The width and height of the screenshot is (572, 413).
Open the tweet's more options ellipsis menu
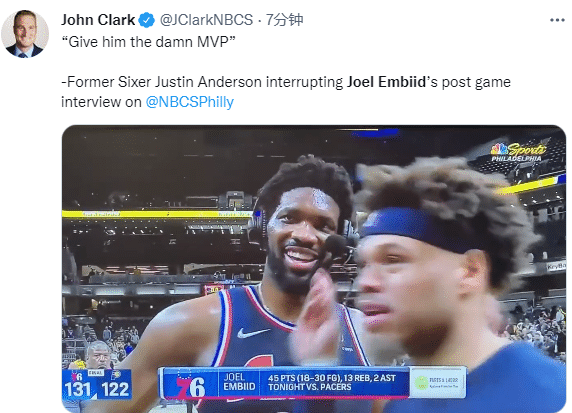tap(557, 20)
